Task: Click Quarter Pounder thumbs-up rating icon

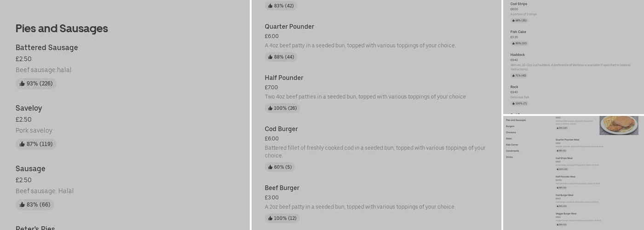Action: point(270,57)
